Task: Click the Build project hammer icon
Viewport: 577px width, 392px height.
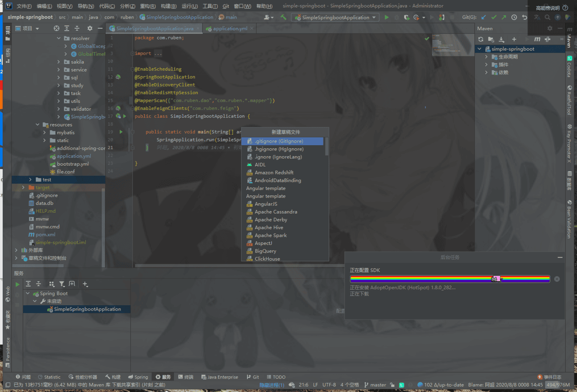Action: tap(283, 17)
